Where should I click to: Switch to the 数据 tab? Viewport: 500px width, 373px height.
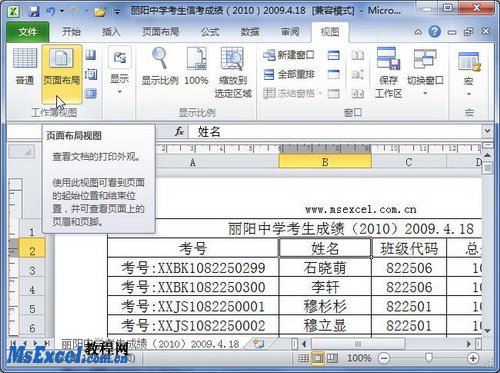pos(250,32)
